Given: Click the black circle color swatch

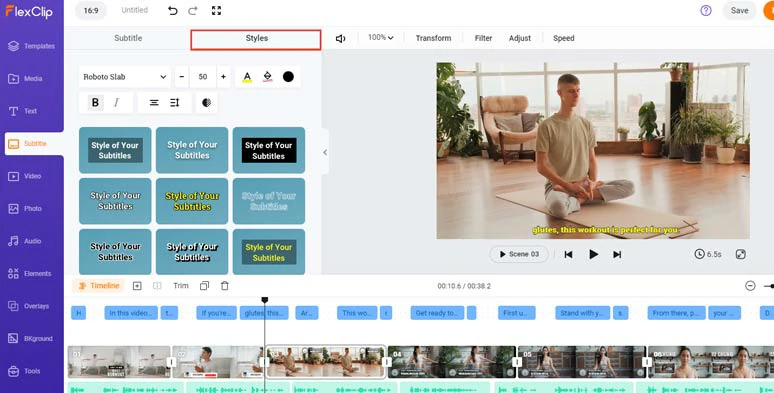Looking at the screenshot, I should [288, 77].
